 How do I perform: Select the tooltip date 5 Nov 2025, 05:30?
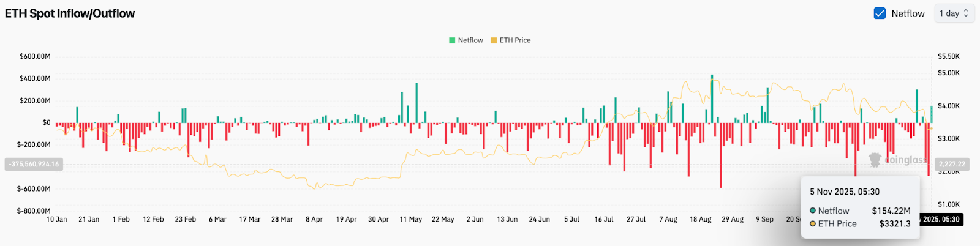pyautogui.click(x=845, y=192)
